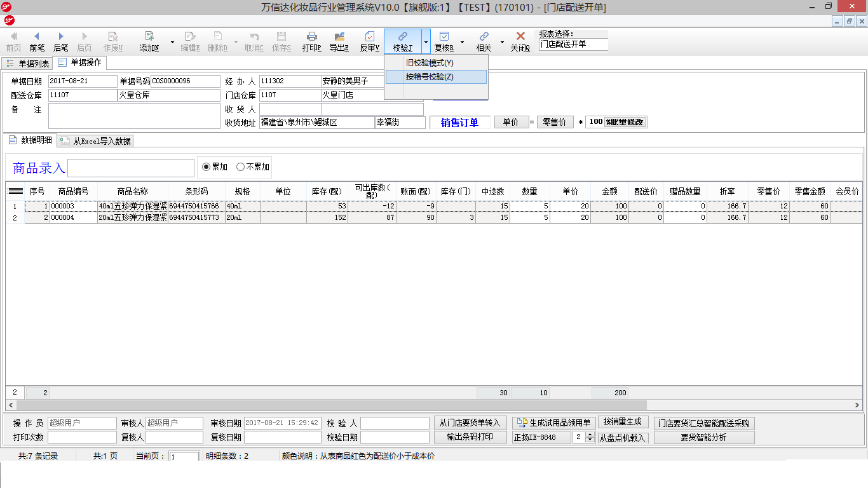Screen dimensions: 868x488
Task: Click the 商品录入 barcode input field
Action: coord(131,168)
